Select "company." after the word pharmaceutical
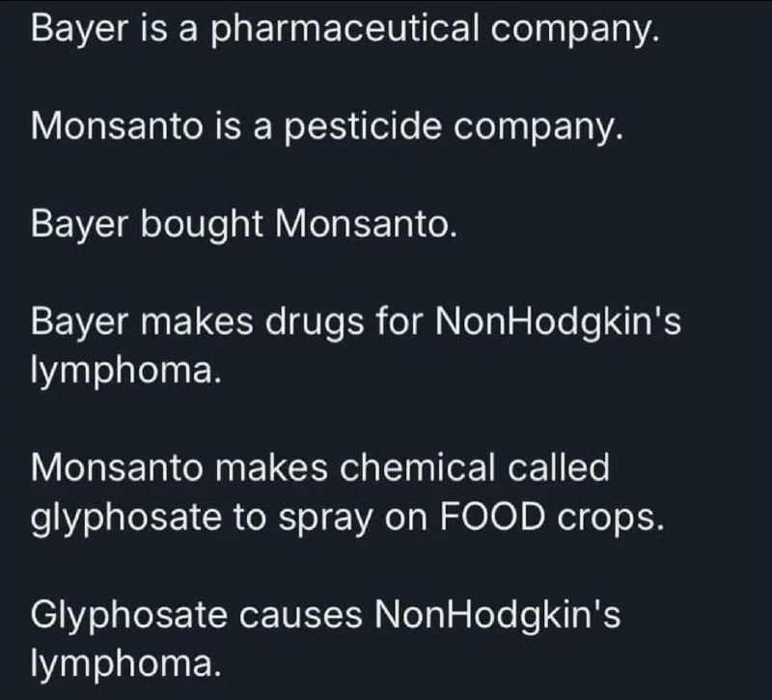This screenshot has height=700, width=772. (x=575, y=31)
